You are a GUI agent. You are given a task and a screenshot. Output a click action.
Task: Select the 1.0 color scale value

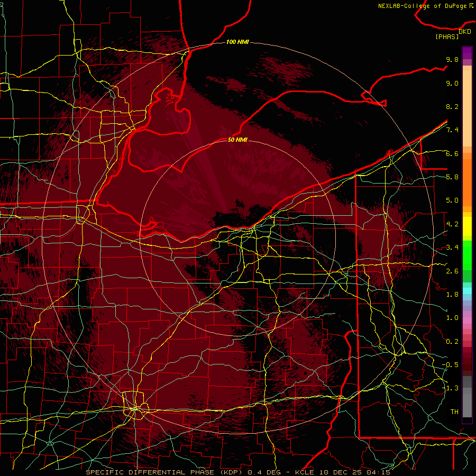coord(452,318)
